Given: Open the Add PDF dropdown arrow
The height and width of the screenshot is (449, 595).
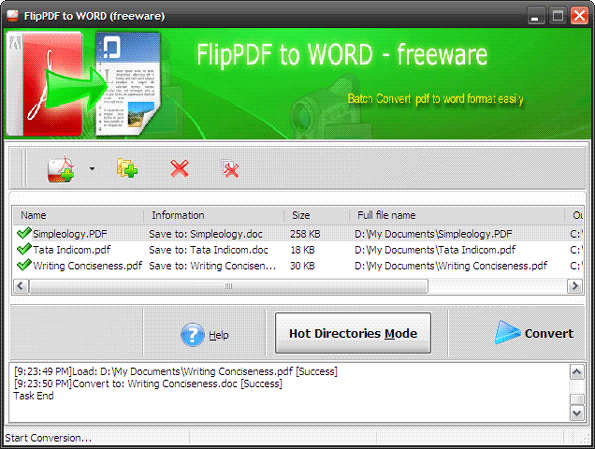Looking at the screenshot, I should click(x=92, y=169).
